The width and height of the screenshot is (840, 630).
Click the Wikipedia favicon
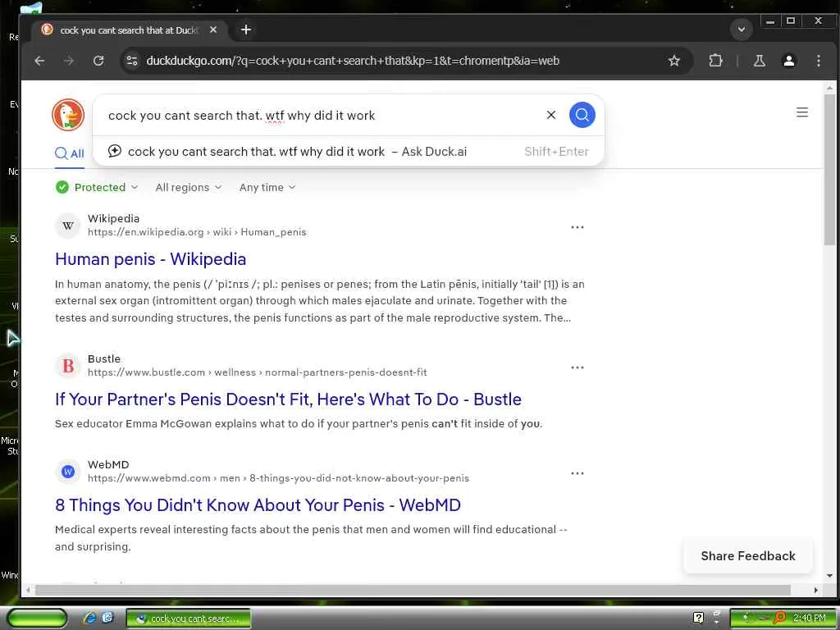click(x=67, y=226)
